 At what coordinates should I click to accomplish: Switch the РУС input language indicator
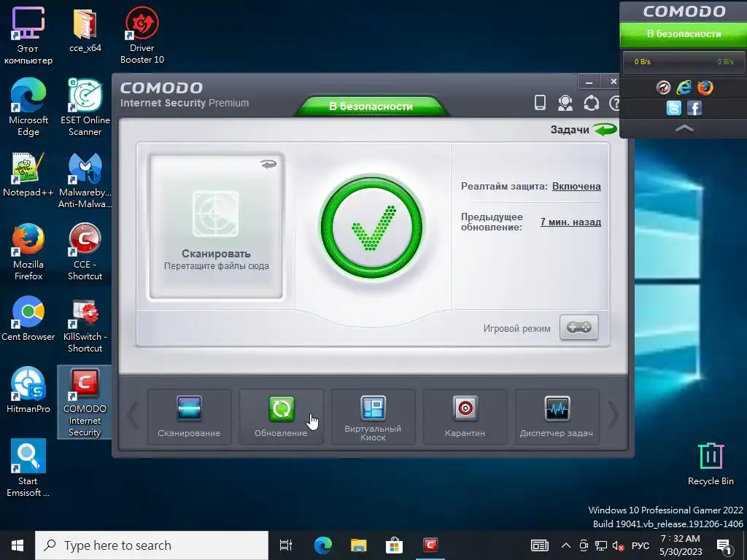pyautogui.click(x=640, y=545)
